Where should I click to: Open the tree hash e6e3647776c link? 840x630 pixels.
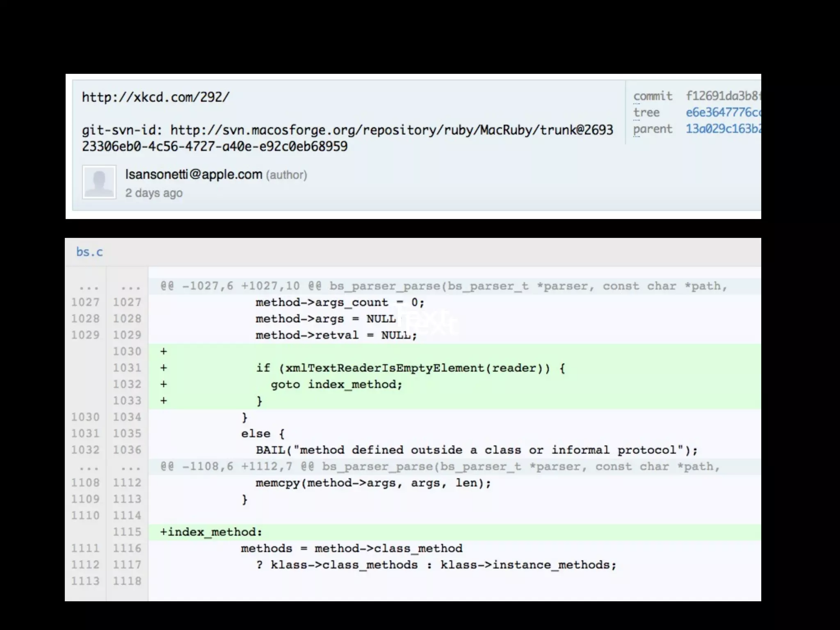point(723,112)
